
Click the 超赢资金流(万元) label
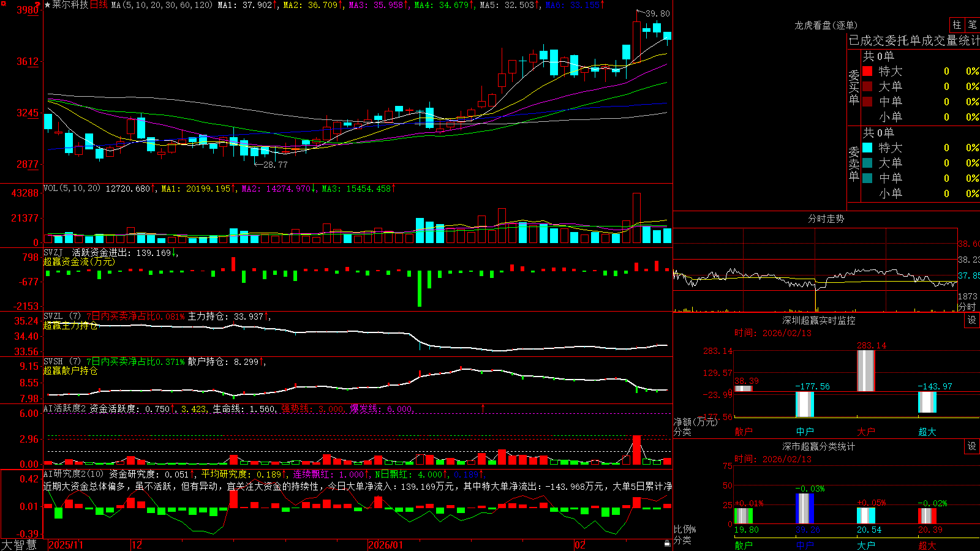click(79, 261)
